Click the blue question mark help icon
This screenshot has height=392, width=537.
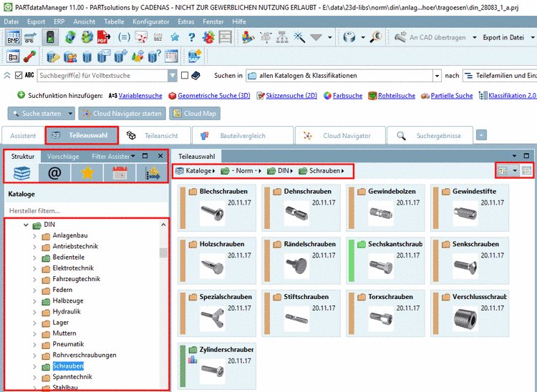[x=192, y=37]
